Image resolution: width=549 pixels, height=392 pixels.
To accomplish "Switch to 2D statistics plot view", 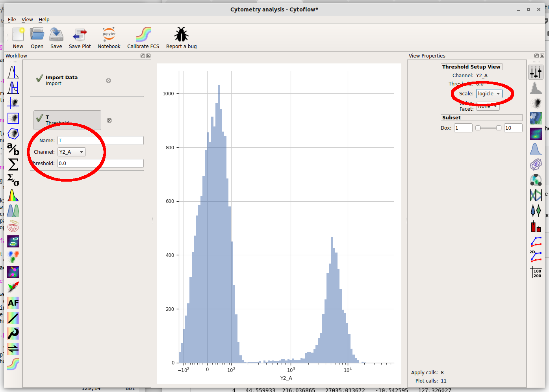I will (x=536, y=256).
